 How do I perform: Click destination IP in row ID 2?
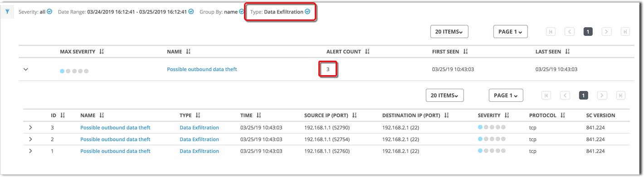[400, 139]
